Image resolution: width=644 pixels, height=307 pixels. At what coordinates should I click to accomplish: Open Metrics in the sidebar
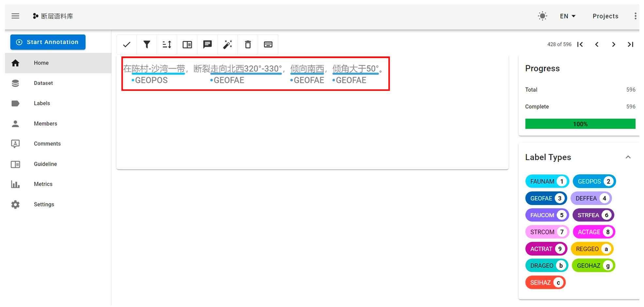(58, 184)
